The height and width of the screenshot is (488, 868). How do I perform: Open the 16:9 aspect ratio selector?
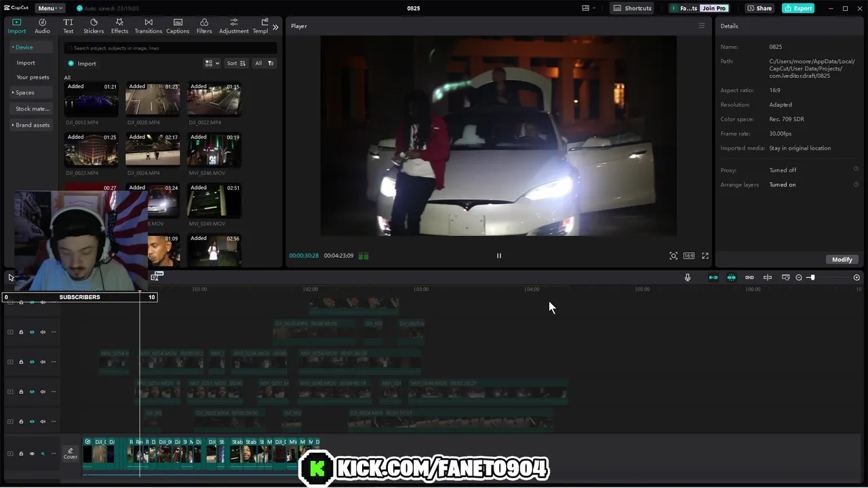(x=689, y=256)
